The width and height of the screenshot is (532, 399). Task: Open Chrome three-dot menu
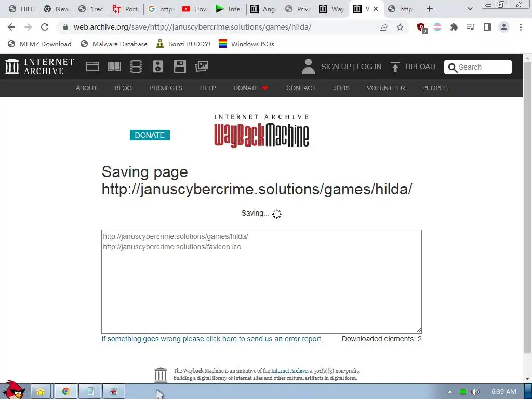[x=521, y=27]
